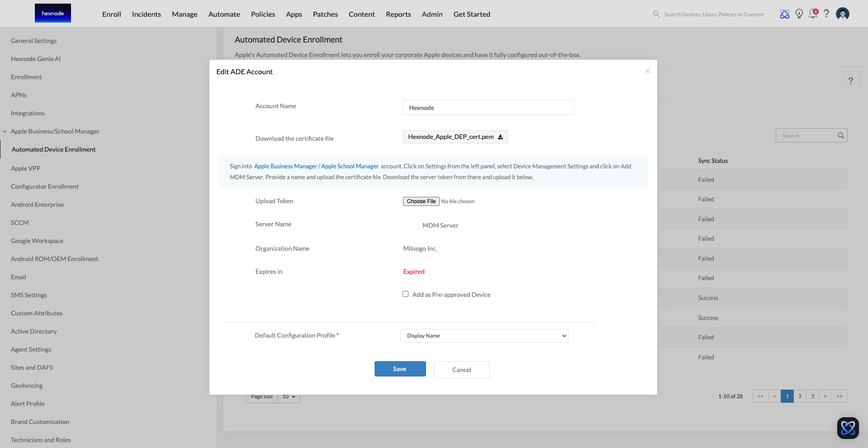
Task: Open the Manage menu
Action: coord(185,14)
